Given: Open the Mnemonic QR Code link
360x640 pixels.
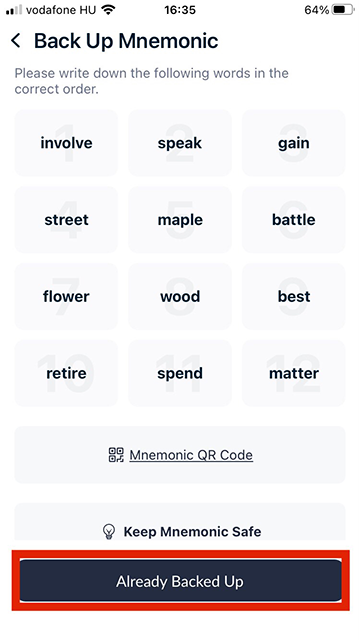Looking at the screenshot, I should click(191, 455).
